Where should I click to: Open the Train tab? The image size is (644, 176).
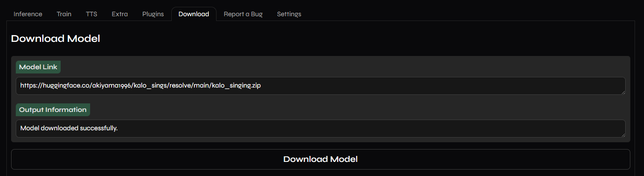tap(64, 14)
